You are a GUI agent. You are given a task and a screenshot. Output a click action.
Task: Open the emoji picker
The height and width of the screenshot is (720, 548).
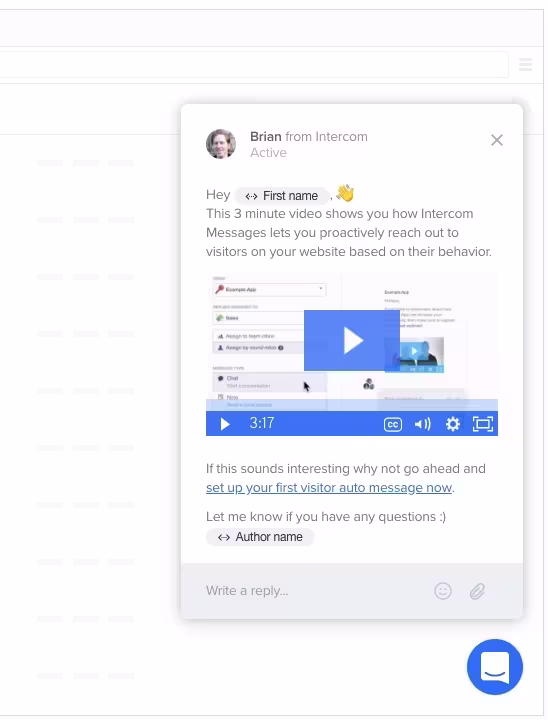[443, 591]
